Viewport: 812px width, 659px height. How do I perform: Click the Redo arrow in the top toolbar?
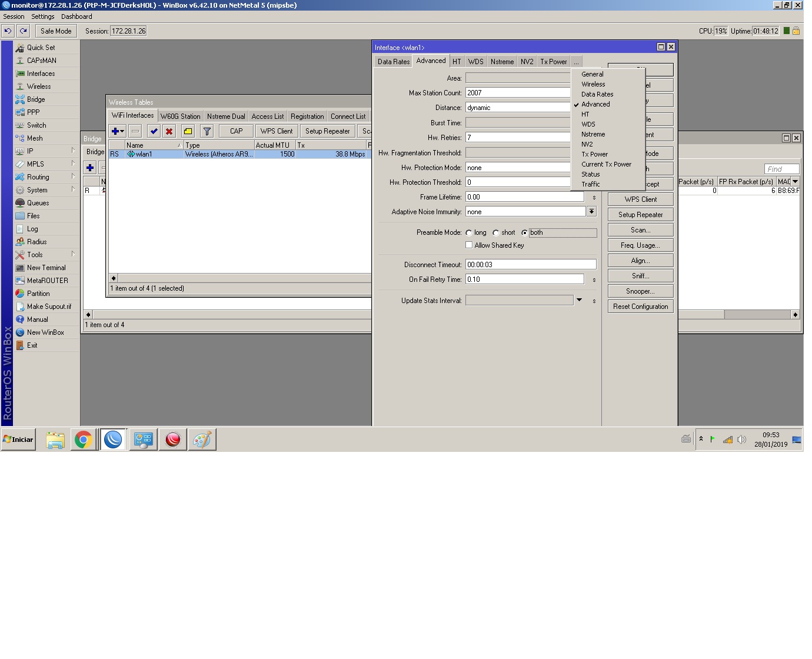coord(23,31)
